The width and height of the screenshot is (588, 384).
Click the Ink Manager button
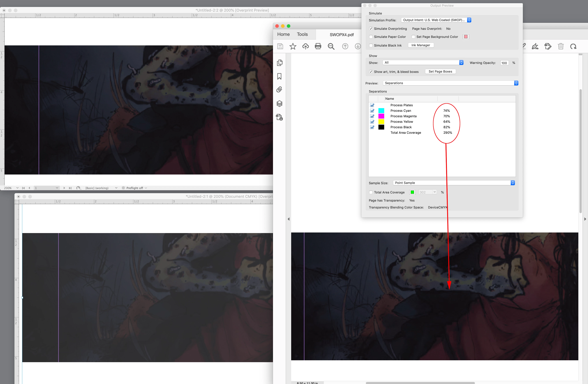point(420,45)
